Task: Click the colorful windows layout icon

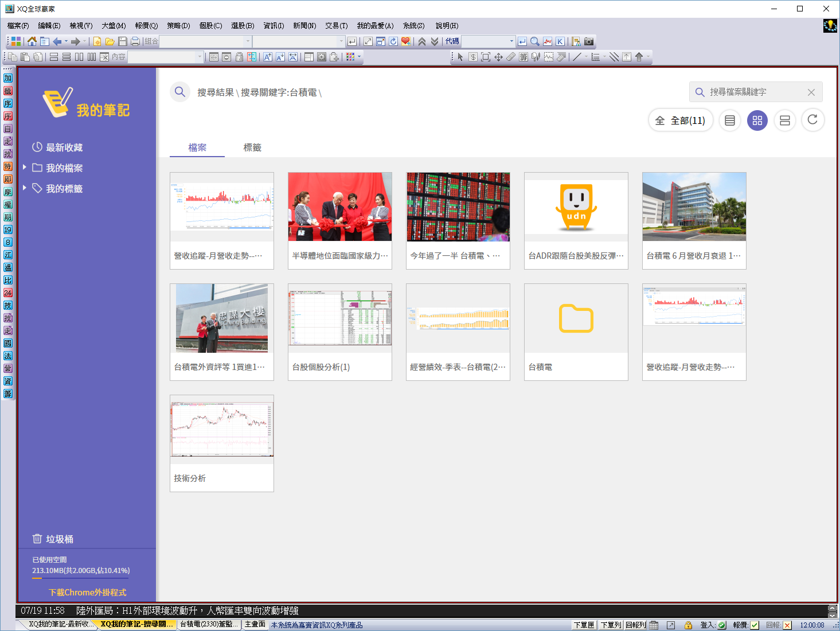Action: pyautogui.click(x=15, y=41)
